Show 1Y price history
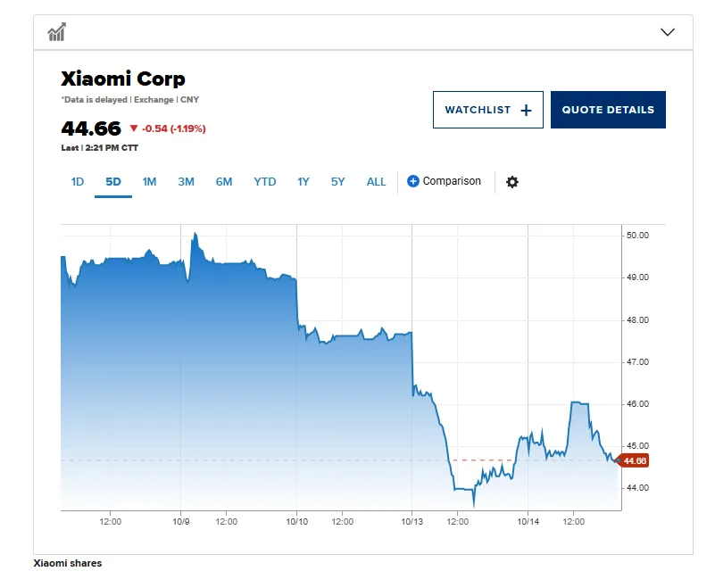Image resolution: width=715 pixels, height=588 pixels. pyautogui.click(x=303, y=182)
